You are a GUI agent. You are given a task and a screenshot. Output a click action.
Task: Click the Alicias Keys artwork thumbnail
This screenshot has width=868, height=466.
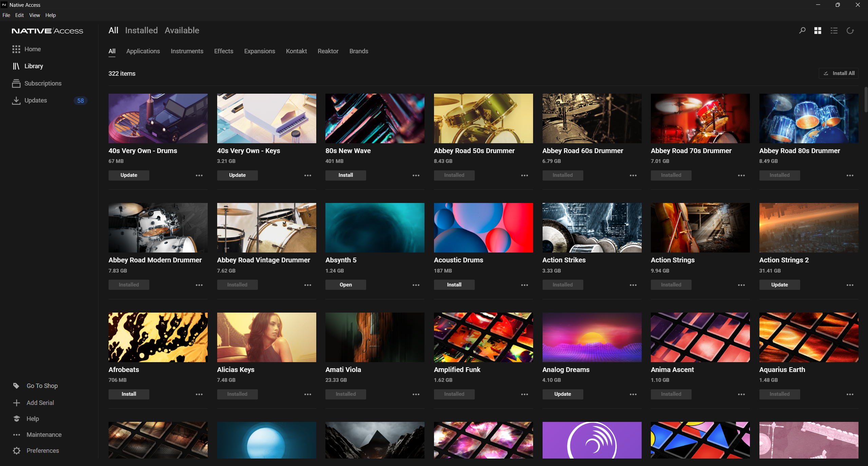[267, 337]
